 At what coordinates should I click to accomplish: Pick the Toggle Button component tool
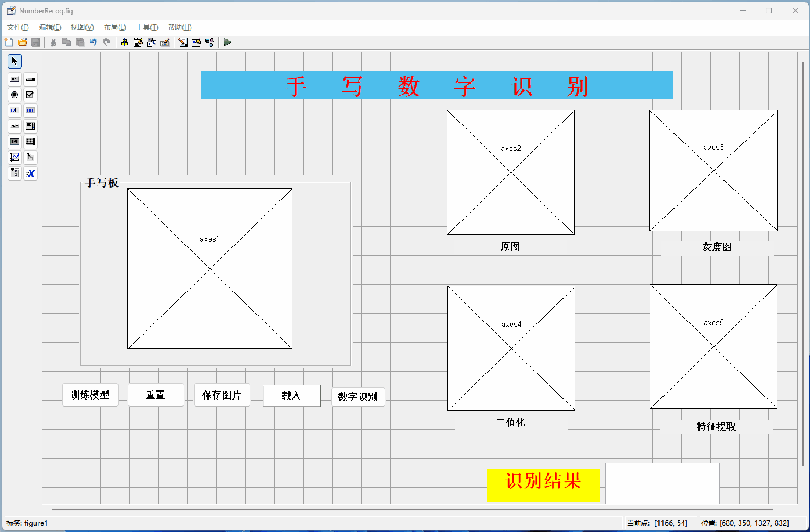pyautogui.click(x=15, y=141)
